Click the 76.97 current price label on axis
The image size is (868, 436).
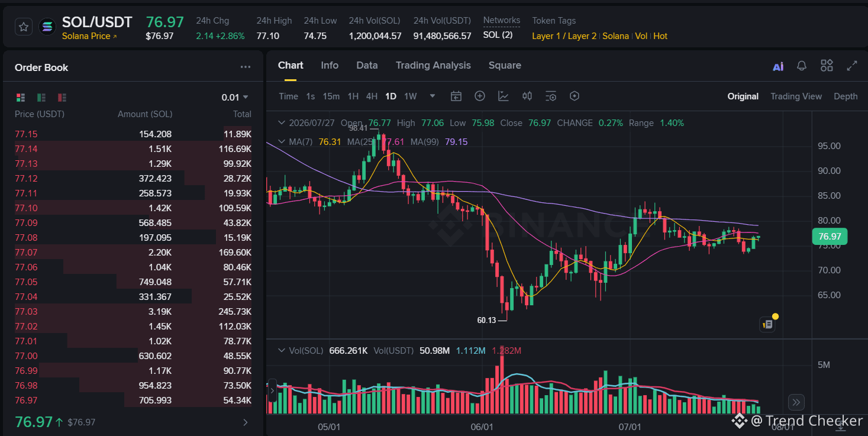pos(830,237)
